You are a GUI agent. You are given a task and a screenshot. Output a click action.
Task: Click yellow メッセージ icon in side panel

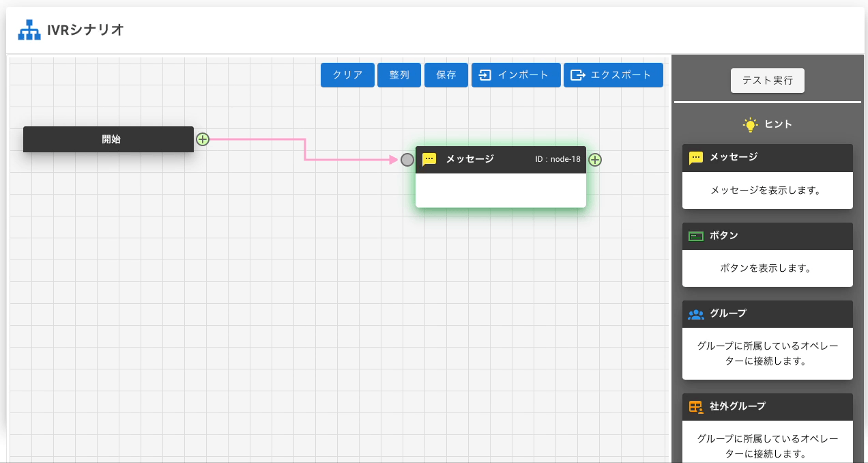click(695, 158)
